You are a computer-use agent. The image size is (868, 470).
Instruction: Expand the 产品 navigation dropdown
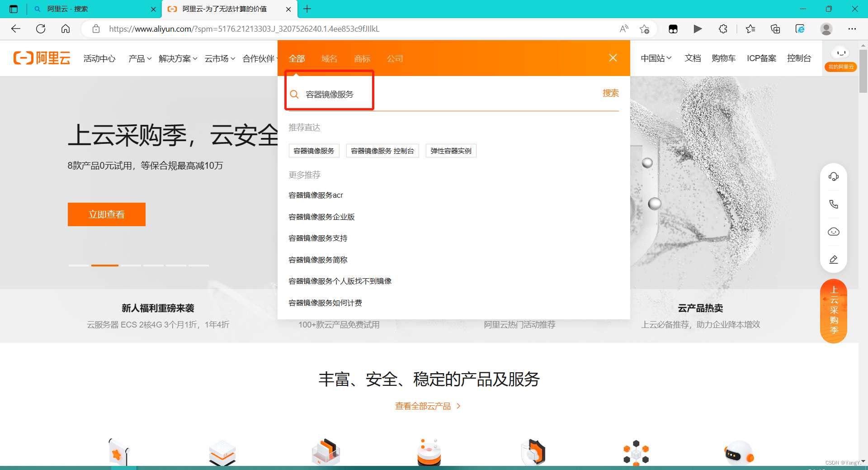[139, 58]
